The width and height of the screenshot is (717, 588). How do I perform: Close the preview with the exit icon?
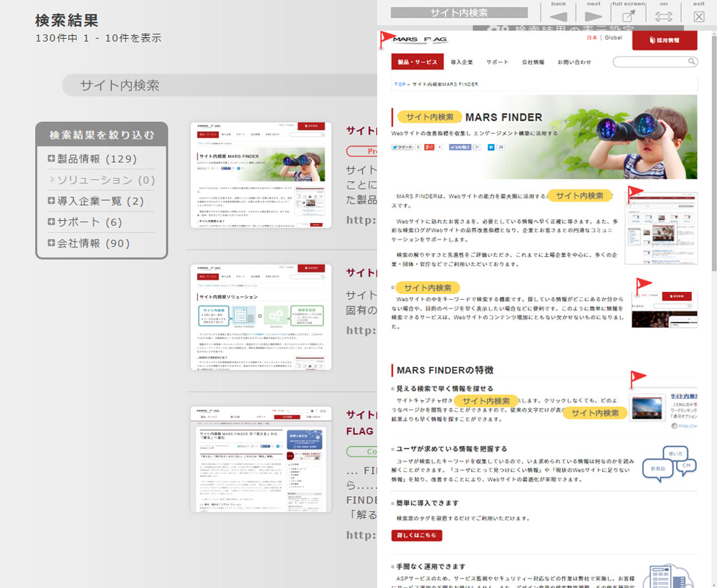(698, 16)
